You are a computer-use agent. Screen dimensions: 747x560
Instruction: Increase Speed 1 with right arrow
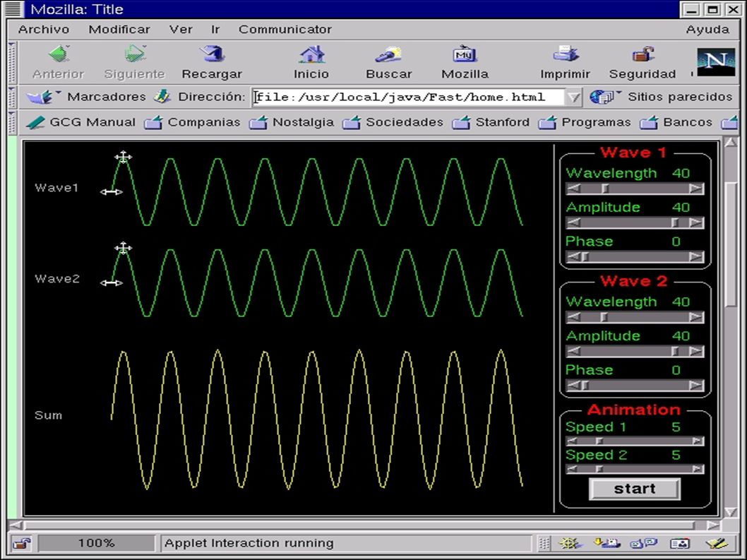coord(697,441)
